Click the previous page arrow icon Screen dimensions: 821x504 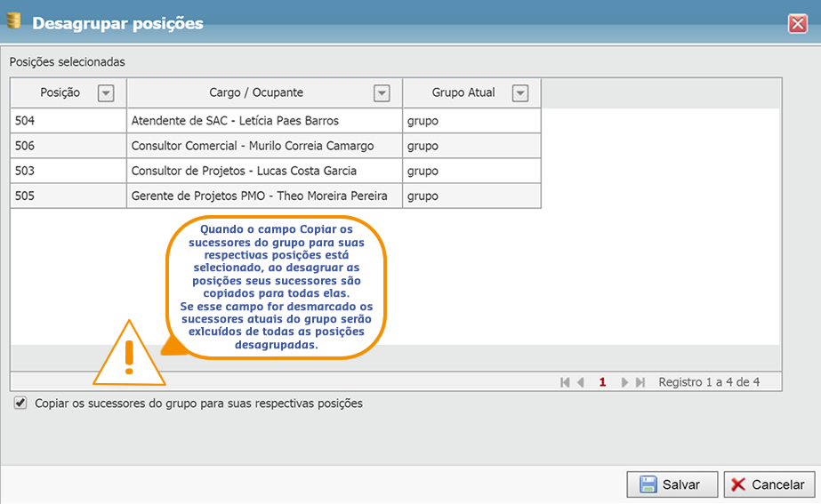[x=581, y=382]
